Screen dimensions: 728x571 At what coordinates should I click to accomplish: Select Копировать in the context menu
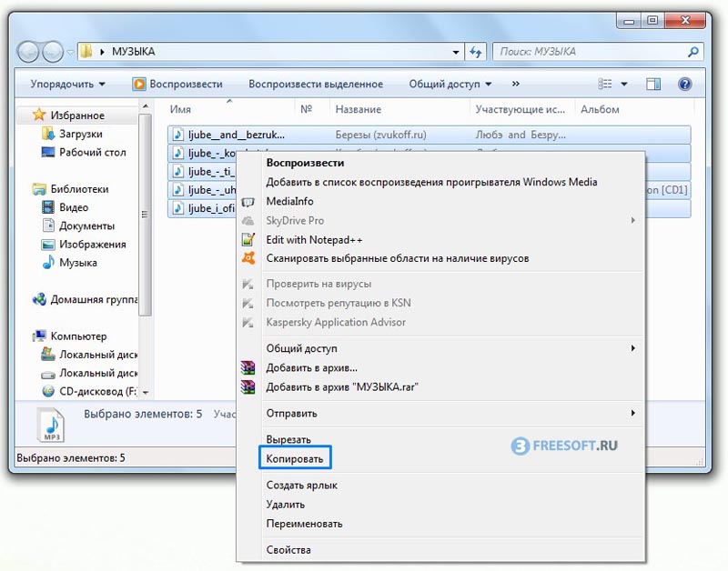pos(294,459)
